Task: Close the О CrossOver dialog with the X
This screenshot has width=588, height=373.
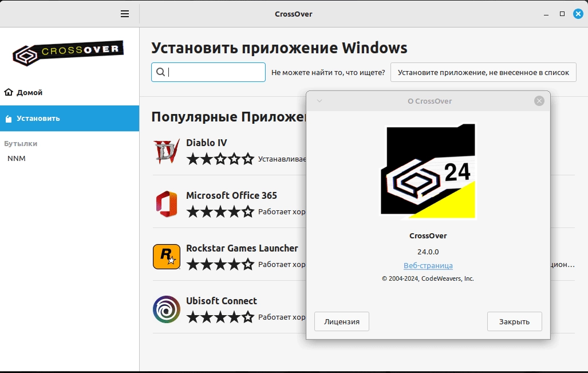Action: (539, 101)
